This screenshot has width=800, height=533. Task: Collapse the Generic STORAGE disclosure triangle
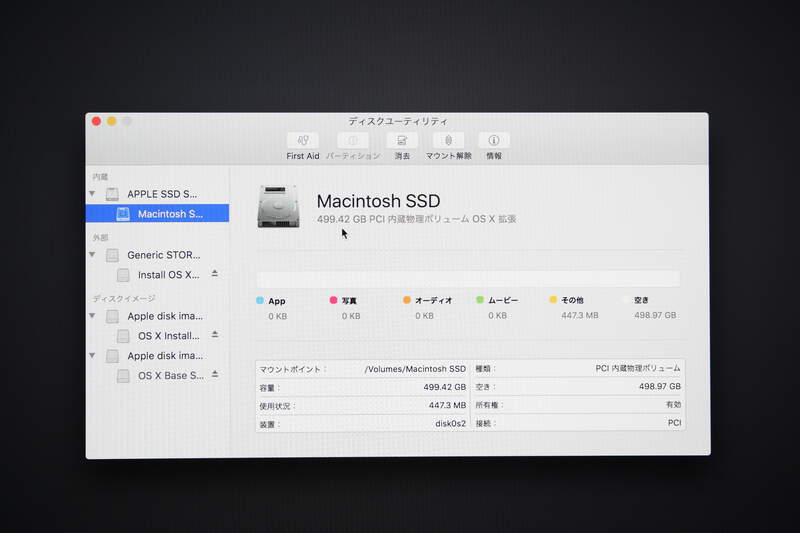[93, 255]
